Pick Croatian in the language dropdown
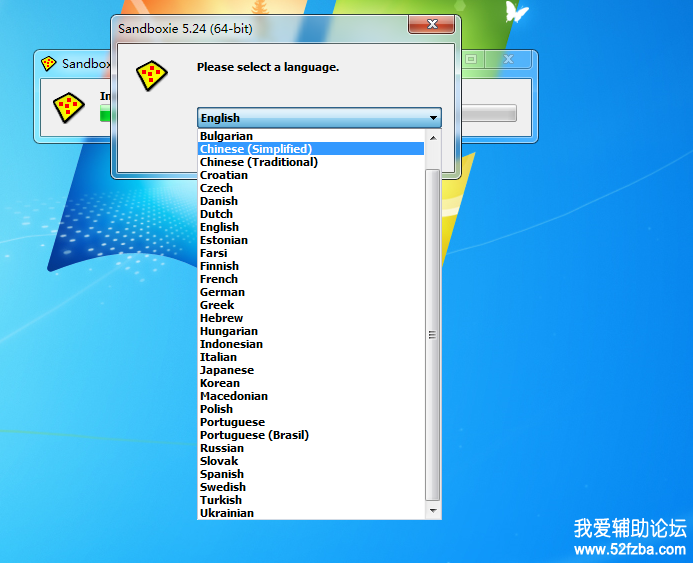The image size is (693, 563). [311, 175]
